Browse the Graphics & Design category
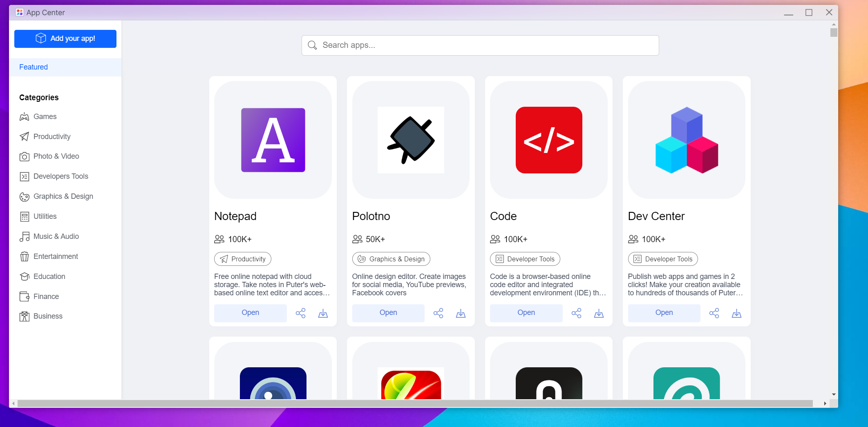The height and width of the screenshot is (427, 868). pos(63,196)
